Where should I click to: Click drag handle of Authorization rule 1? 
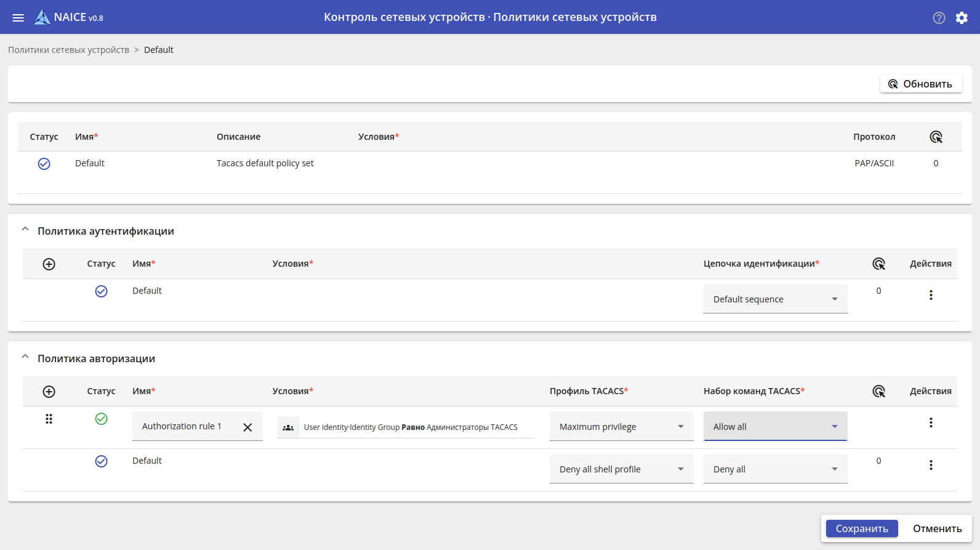[49, 419]
